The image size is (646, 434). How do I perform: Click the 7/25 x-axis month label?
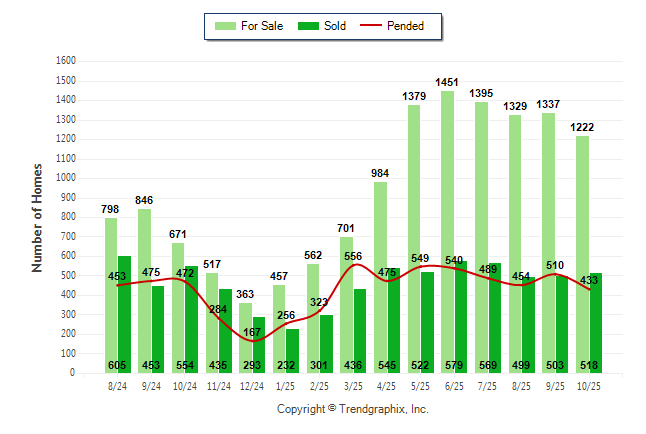(x=488, y=385)
